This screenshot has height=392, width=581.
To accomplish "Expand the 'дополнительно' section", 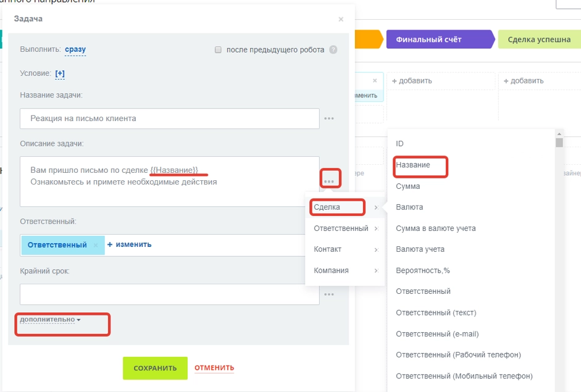I will 50,320.
